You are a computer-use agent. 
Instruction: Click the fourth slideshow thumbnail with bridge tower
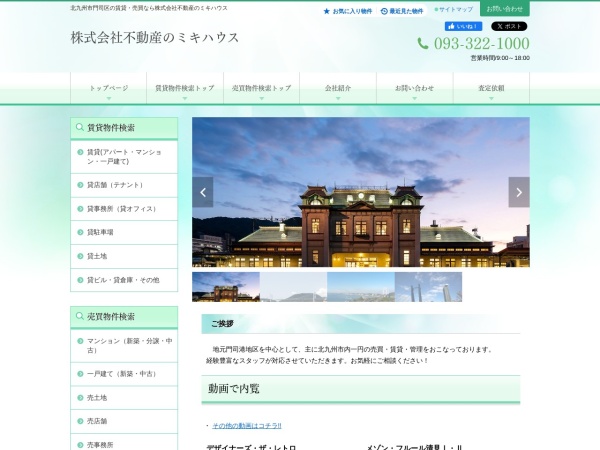point(428,287)
